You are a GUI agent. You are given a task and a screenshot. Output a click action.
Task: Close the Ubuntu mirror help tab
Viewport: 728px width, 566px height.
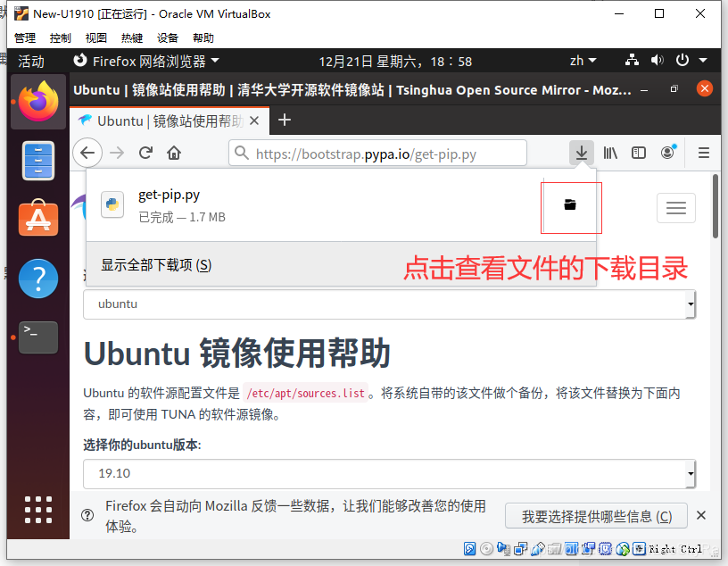click(254, 121)
